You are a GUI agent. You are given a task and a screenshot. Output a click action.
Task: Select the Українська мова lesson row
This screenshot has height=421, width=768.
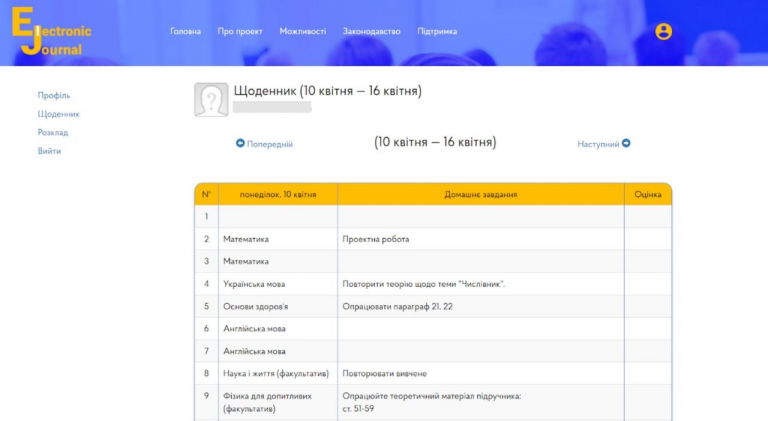[x=254, y=284]
